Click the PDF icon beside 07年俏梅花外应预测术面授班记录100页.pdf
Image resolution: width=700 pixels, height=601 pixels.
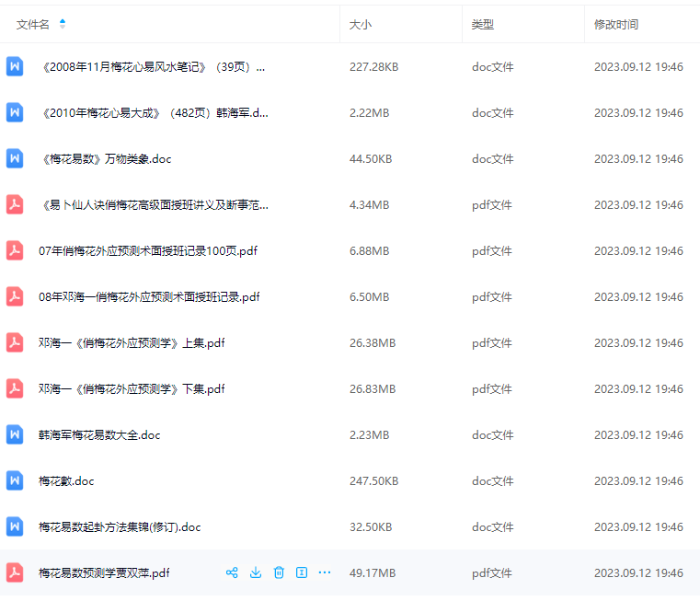15,250
